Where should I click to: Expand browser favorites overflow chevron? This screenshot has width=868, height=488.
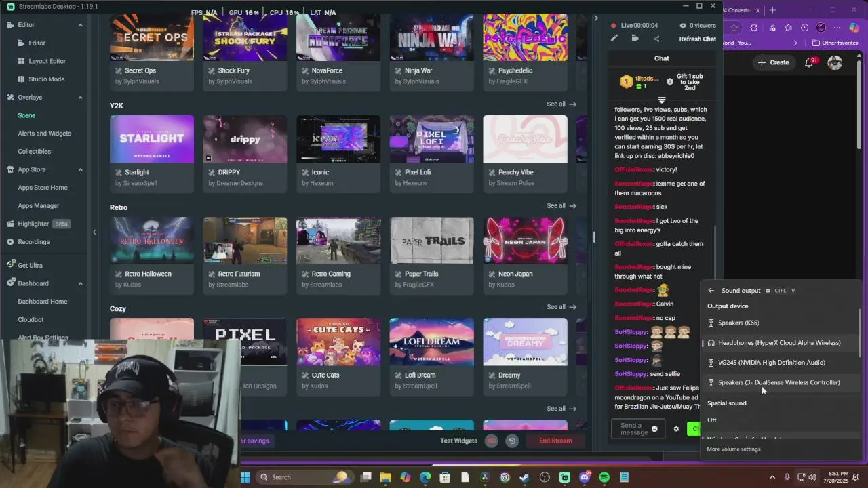click(797, 43)
